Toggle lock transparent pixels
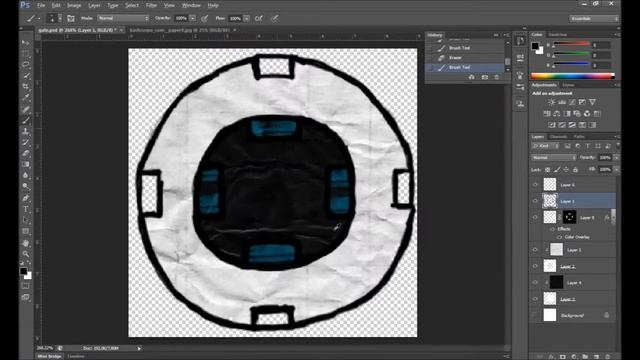This screenshot has height=360, width=640. (x=548, y=169)
